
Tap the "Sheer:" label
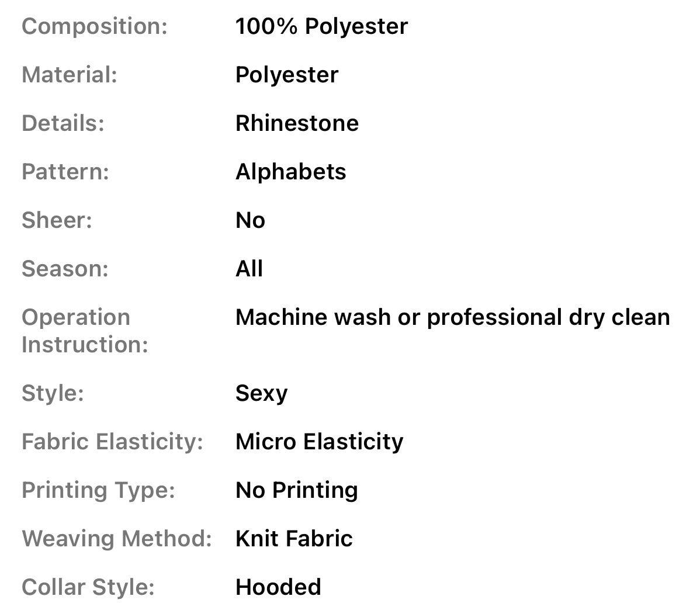point(57,220)
